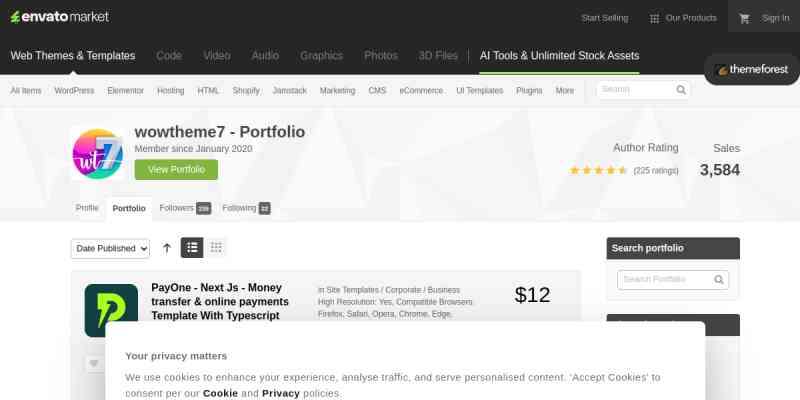Click the wowtheme7 avatar image
The image size is (800, 400).
point(97,154)
